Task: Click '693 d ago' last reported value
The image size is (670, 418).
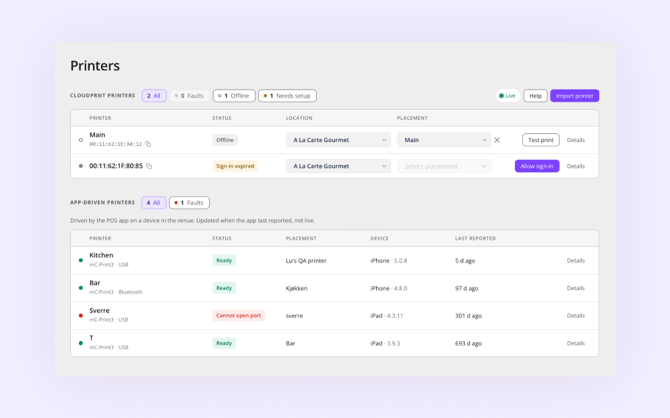Action: point(468,343)
